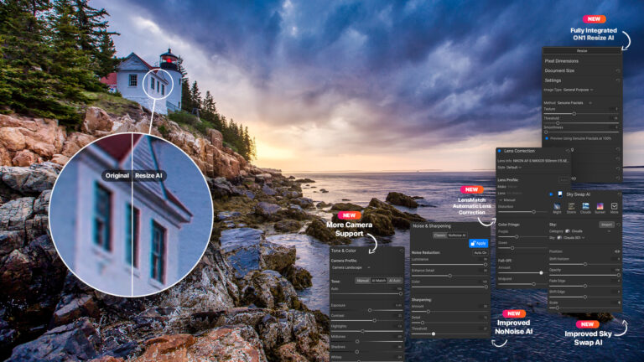Viewport: 644px width, 362px height.
Task: Toggle Auto On for Noise Reduction
Action: [x=480, y=253]
